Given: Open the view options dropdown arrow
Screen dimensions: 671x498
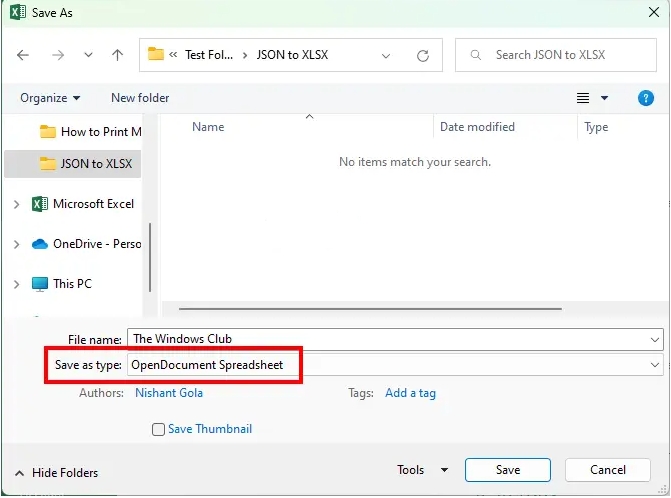Looking at the screenshot, I should coord(604,98).
